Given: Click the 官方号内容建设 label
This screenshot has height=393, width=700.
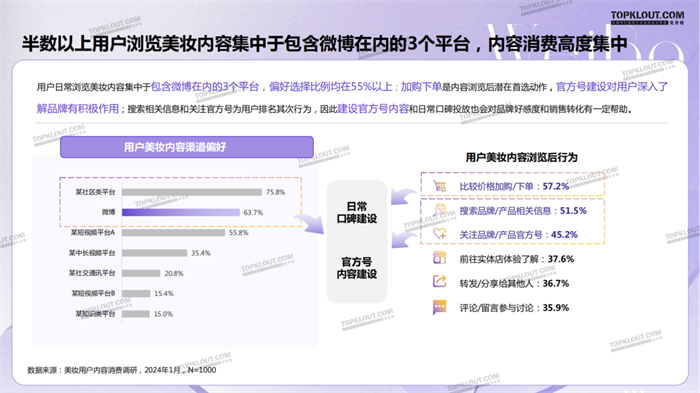Looking at the screenshot, I should (x=357, y=268).
